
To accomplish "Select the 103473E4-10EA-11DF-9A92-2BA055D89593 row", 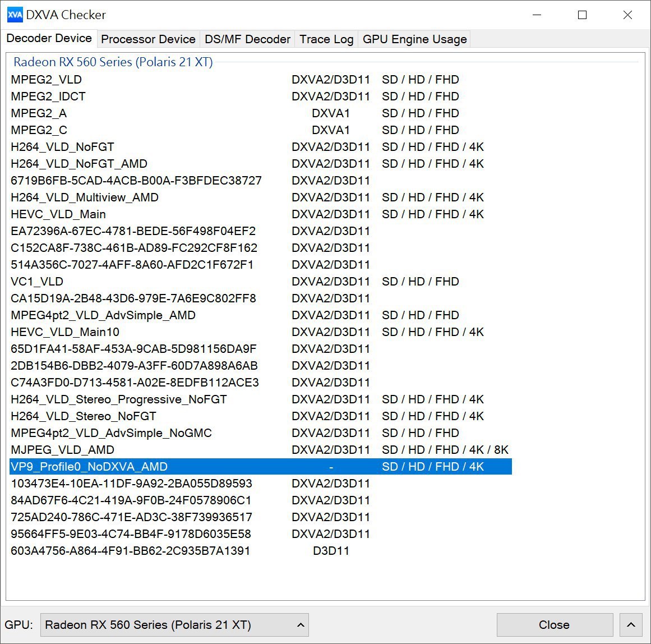I will (261, 483).
